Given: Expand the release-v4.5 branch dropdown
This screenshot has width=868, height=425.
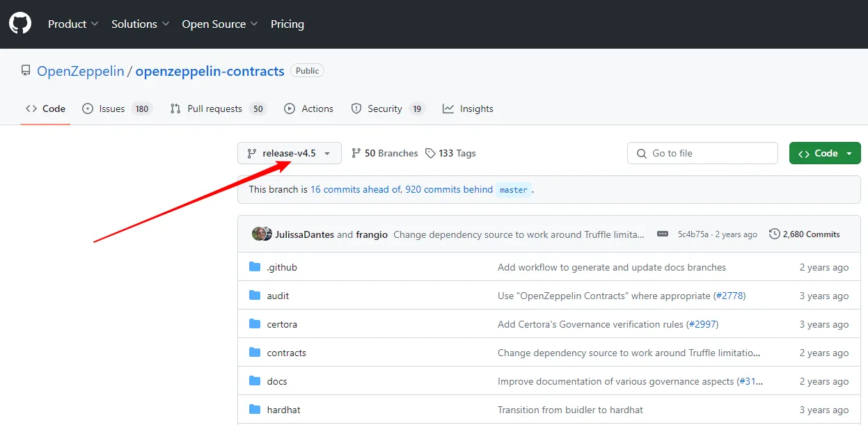Looking at the screenshot, I should click(289, 153).
